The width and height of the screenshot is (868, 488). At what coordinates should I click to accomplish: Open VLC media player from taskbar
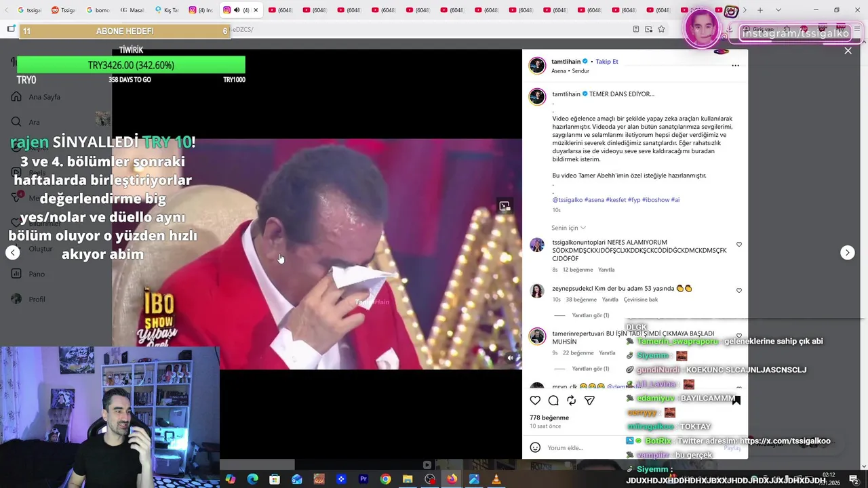496,479
